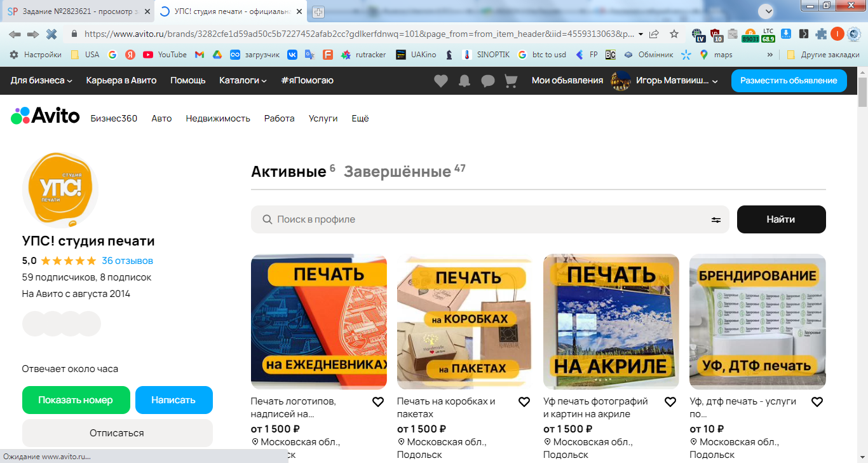This screenshot has width=868, height=463.
Task: Open the 'Авто' category
Action: [161, 118]
